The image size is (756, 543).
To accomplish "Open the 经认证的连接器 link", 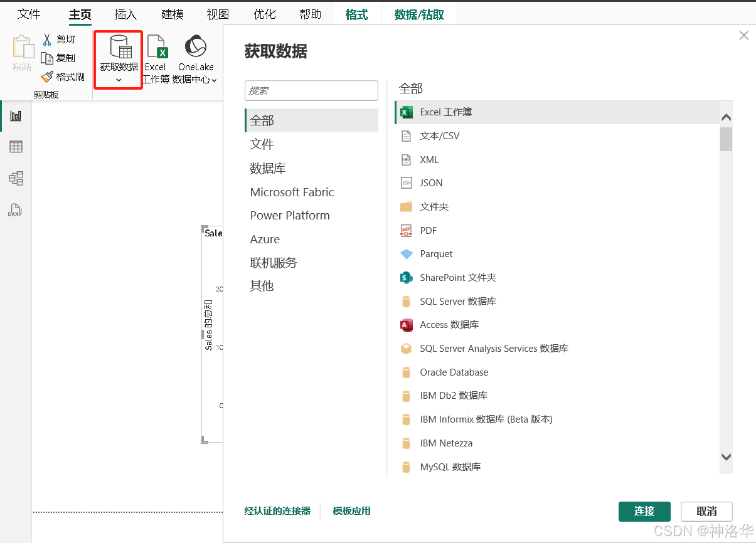I will (277, 511).
